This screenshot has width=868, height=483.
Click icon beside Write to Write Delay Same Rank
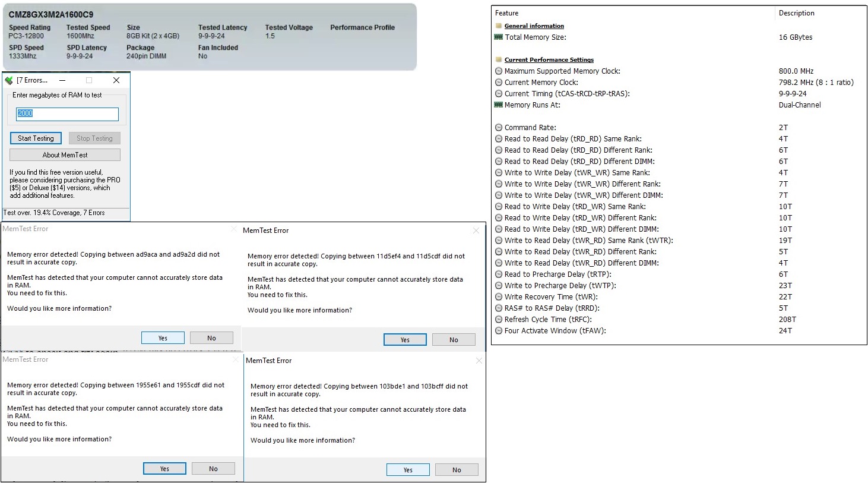coord(499,172)
